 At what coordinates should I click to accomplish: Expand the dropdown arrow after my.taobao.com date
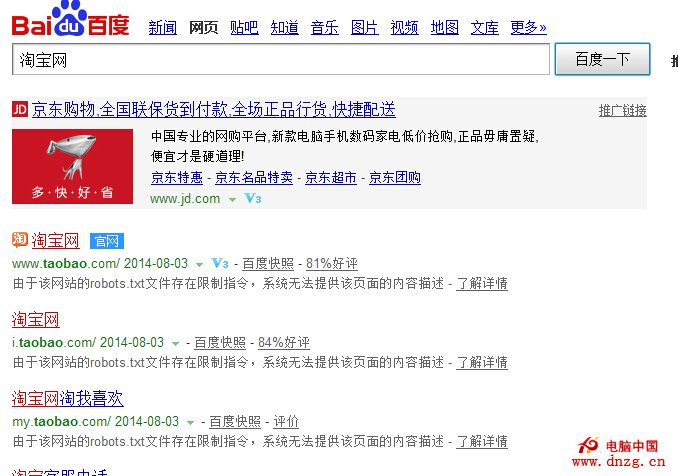tap(190, 422)
